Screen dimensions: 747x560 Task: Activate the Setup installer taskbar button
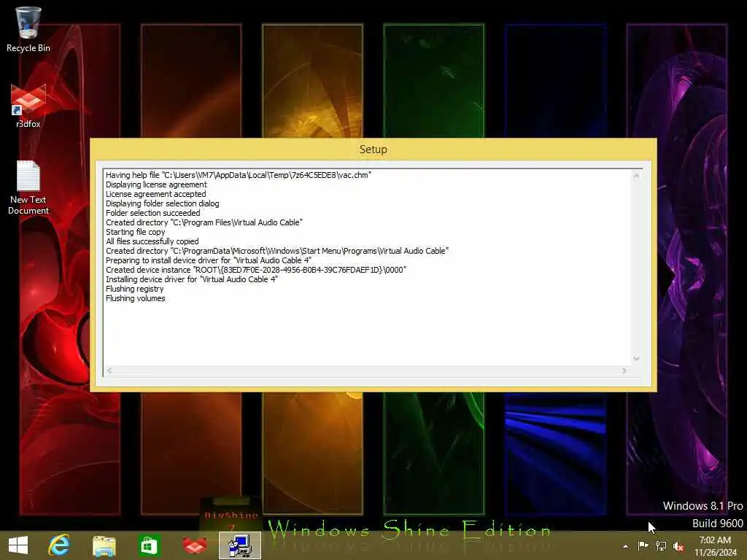tap(239, 545)
